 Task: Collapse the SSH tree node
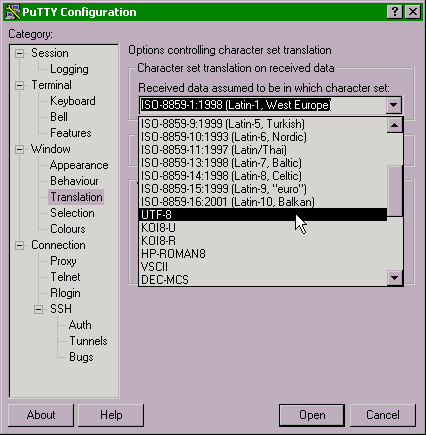click(x=38, y=309)
